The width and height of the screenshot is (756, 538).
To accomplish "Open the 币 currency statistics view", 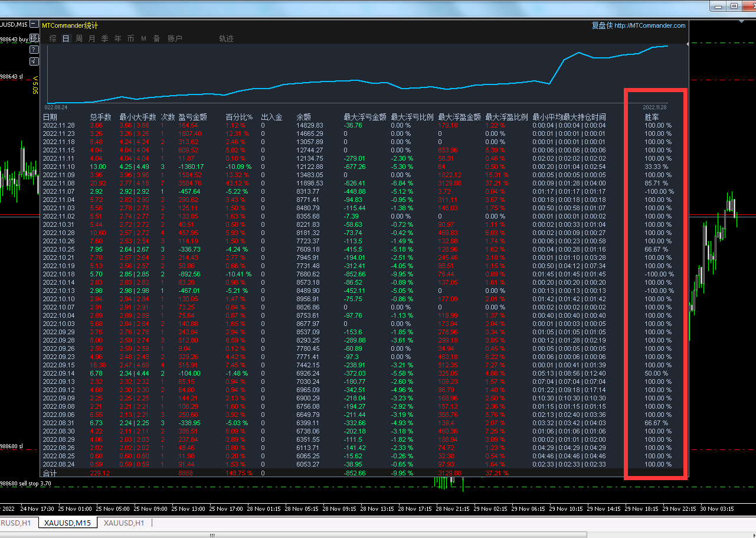I will [x=130, y=38].
